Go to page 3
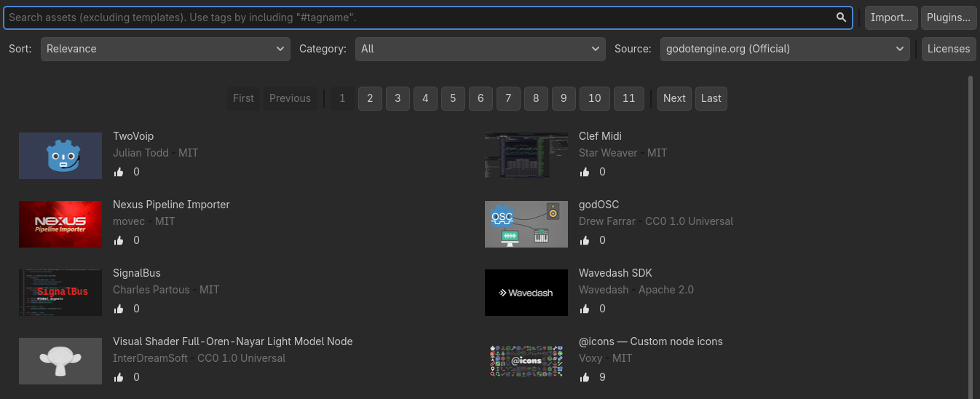980x399 pixels. click(398, 98)
